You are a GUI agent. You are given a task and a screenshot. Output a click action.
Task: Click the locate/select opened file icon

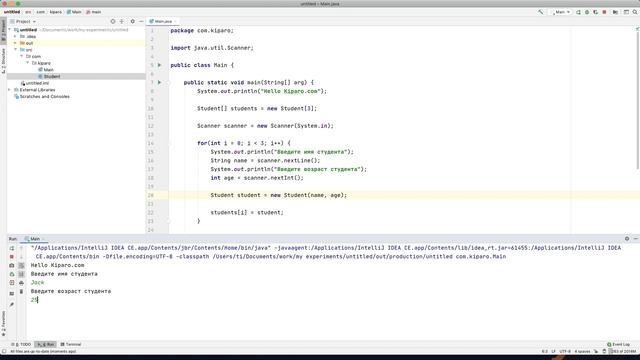(x=113, y=21)
